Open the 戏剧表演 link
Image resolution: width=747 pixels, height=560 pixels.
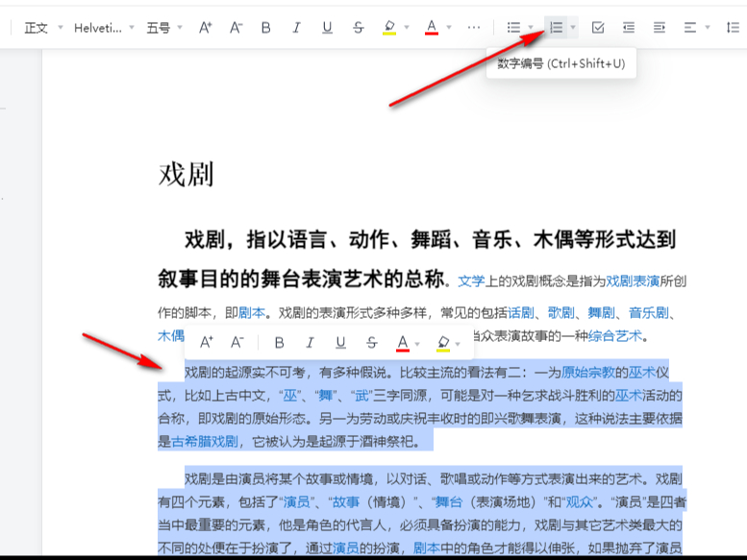[633, 281]
